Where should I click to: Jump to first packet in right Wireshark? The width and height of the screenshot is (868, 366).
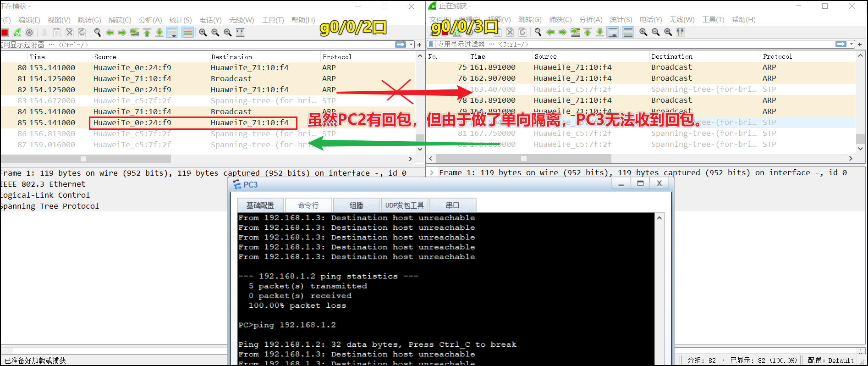(588, 32)
